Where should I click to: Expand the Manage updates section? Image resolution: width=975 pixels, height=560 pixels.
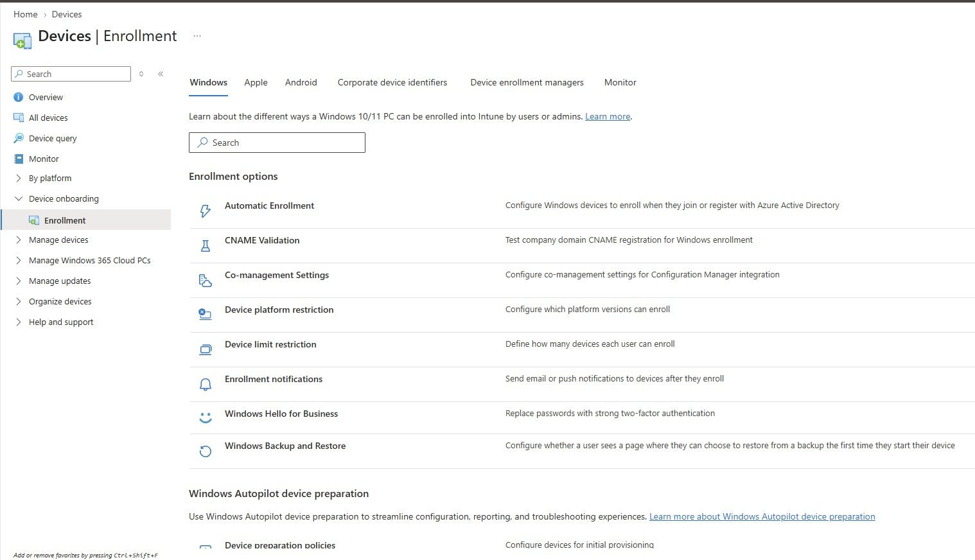click(19, 281)
